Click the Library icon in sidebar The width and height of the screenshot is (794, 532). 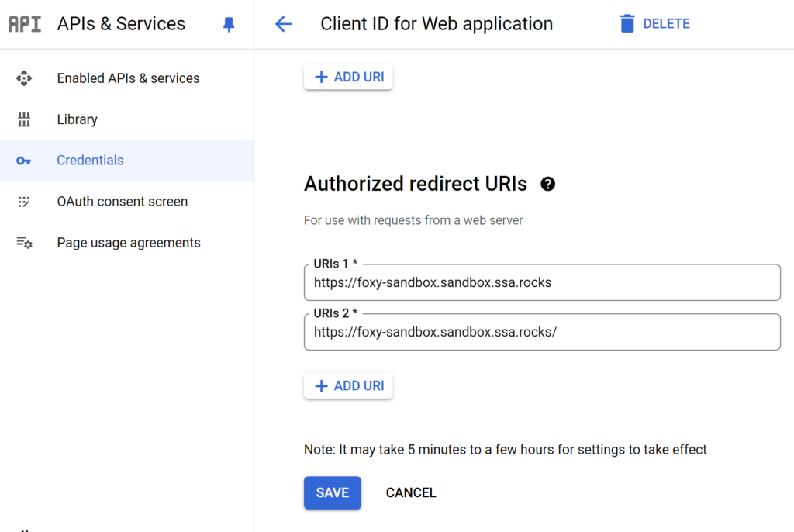[24, 119]
